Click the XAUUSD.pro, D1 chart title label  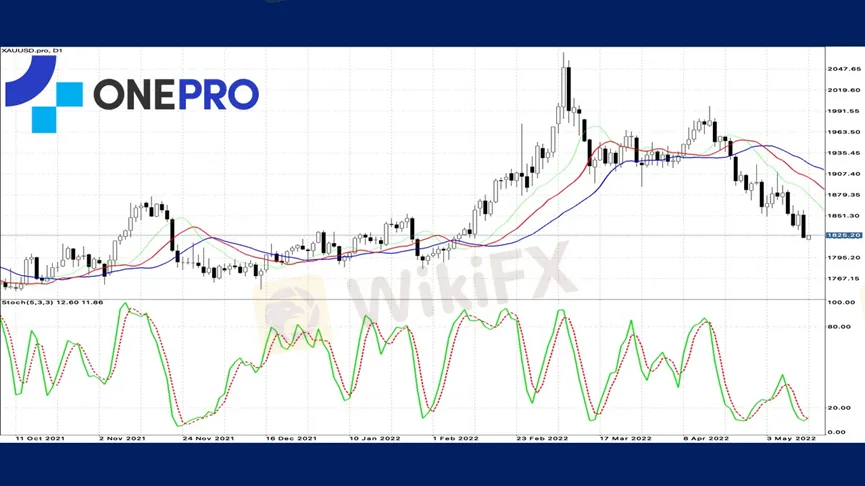coord(32,51)
